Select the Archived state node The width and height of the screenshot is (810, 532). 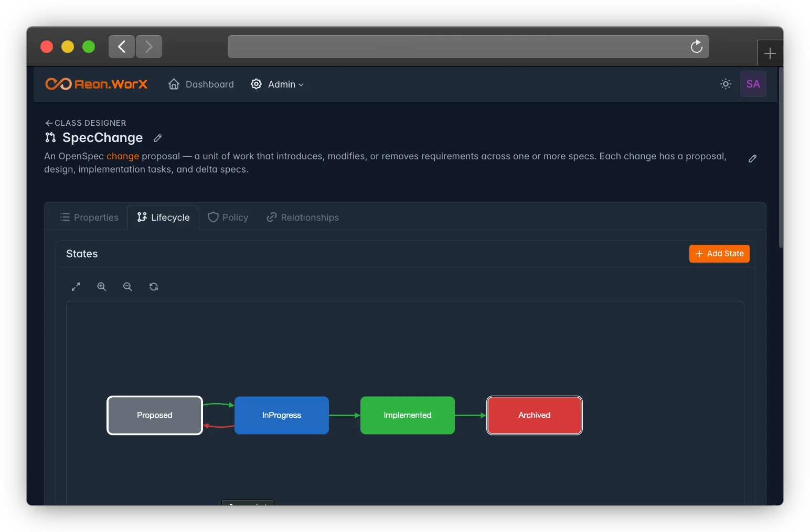(x=535, y=415)
